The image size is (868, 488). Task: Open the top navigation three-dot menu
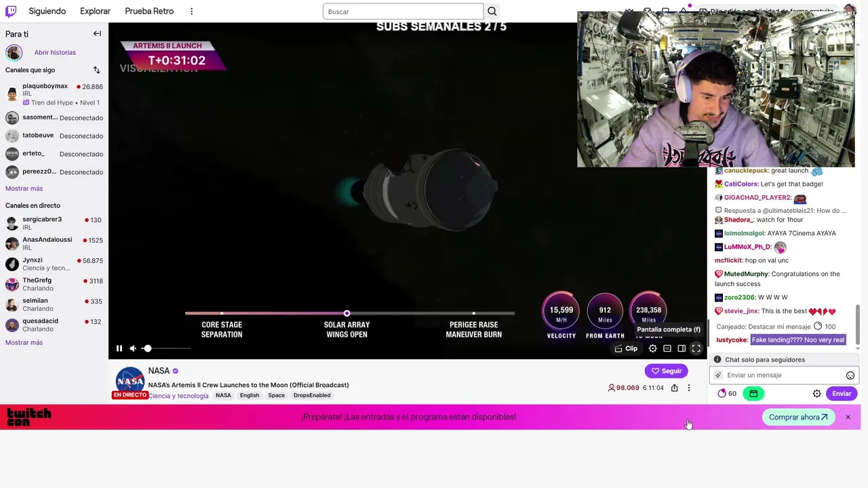pyautogui.click(x=191, y=12)
